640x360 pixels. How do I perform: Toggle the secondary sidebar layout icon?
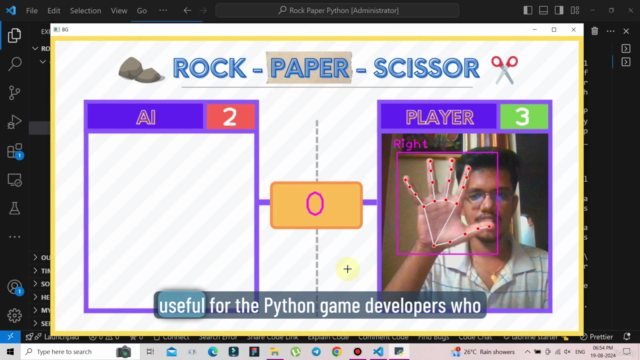point(559,10)
